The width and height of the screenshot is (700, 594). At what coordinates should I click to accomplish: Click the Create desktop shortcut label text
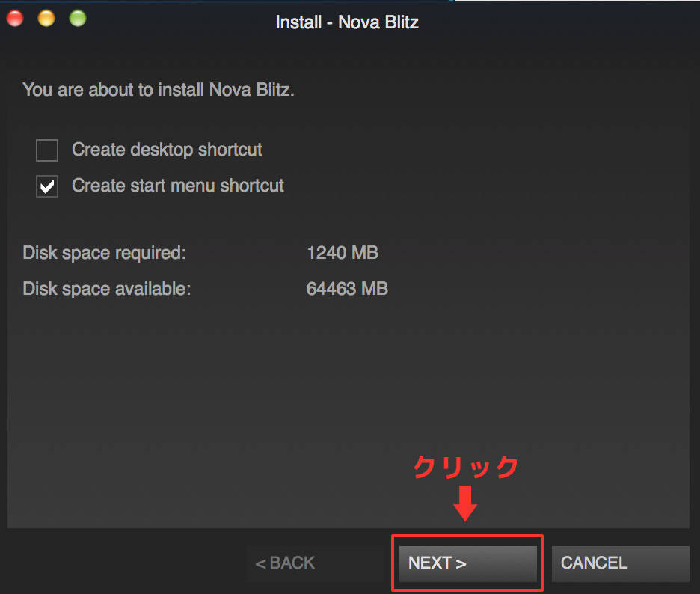coord(167,150)
